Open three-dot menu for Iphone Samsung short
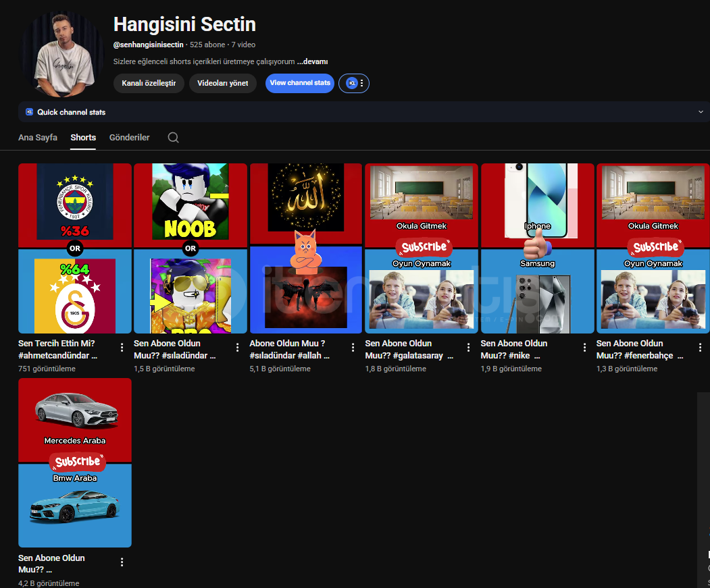 tap(585, 348)
